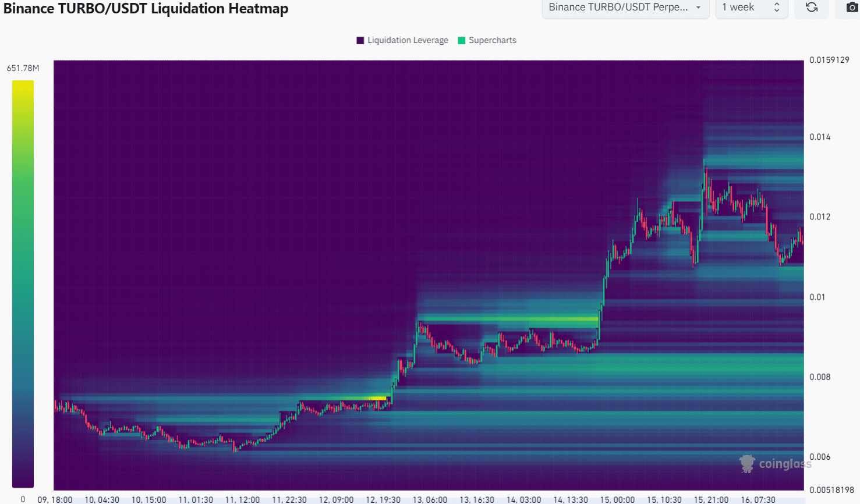Click the 0.008 price axis label

(820, 377)
